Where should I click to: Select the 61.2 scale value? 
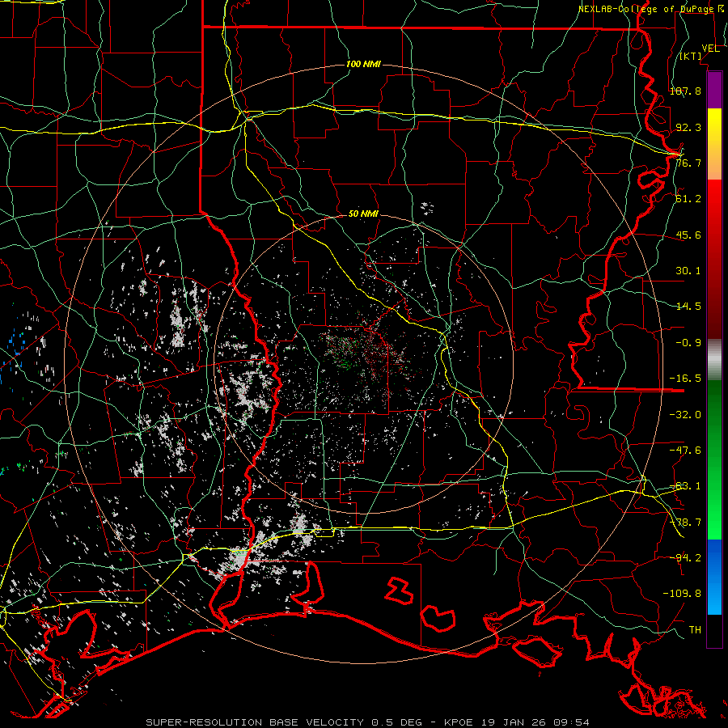point(688,199)
